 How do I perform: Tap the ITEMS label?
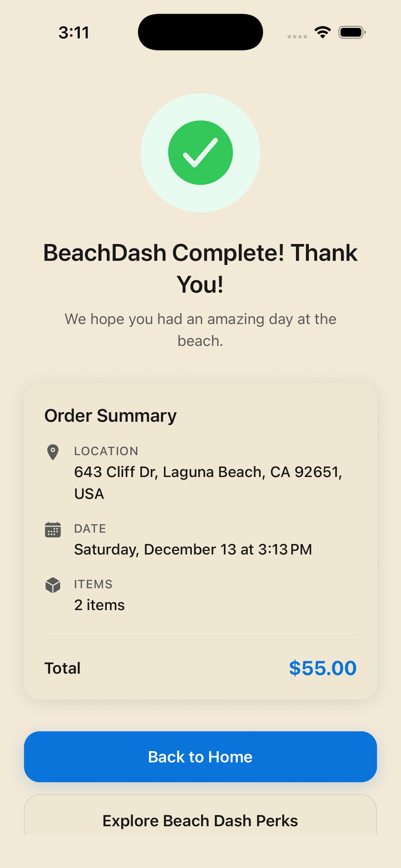pyautogui.click(x=93, y=584)
